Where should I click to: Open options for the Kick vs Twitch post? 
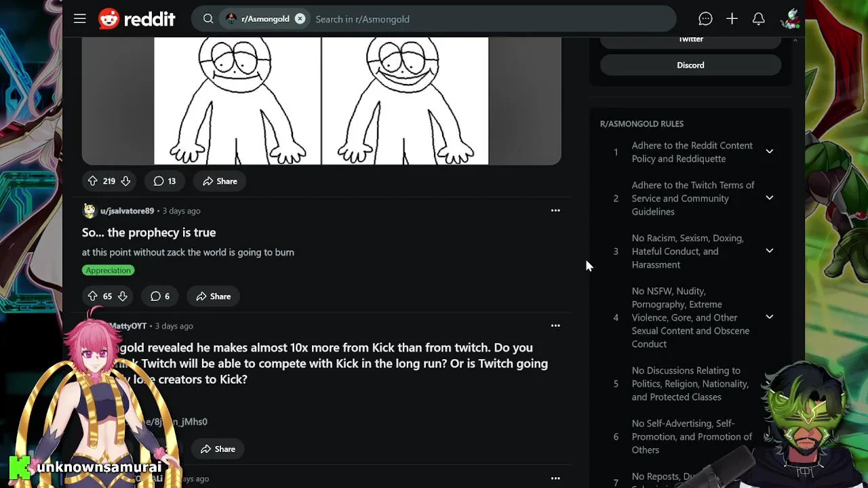pos(555,326)
